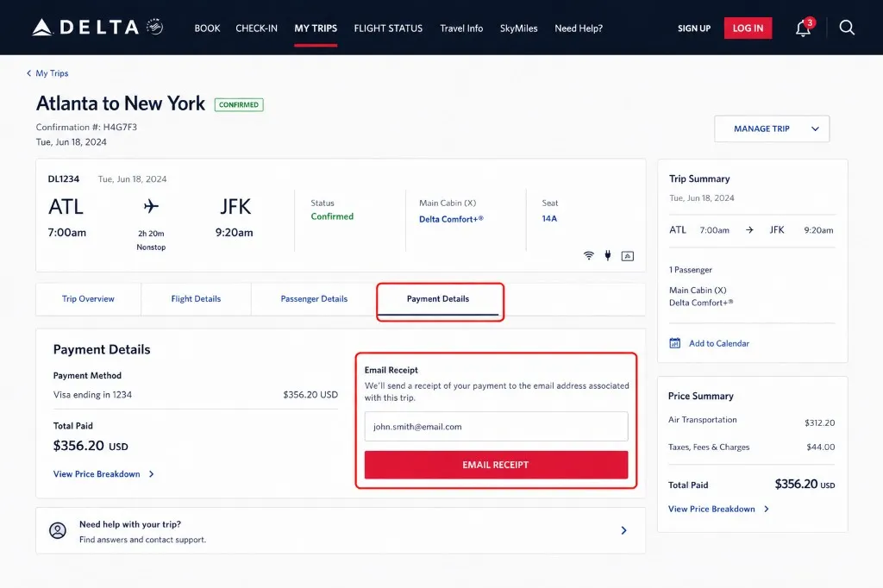Click the CONFIRMED status badge
Viewport: 883px width, 588px height.
point(239,105)
